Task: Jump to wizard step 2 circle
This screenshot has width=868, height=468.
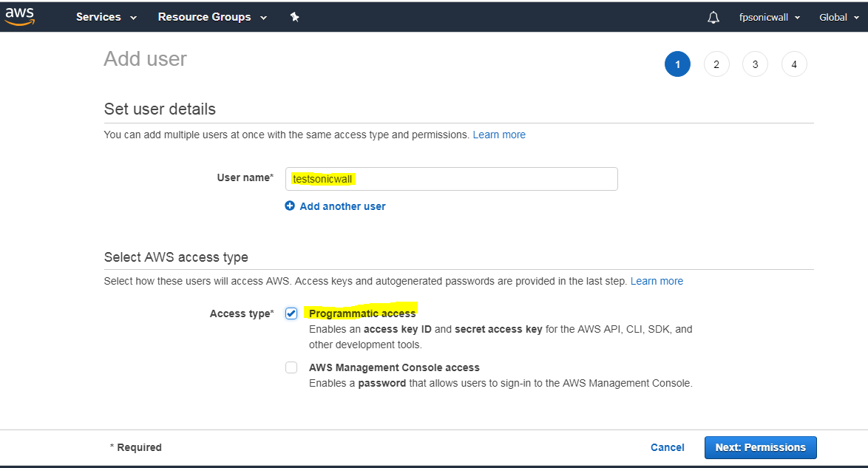Action: pos(716,64)
